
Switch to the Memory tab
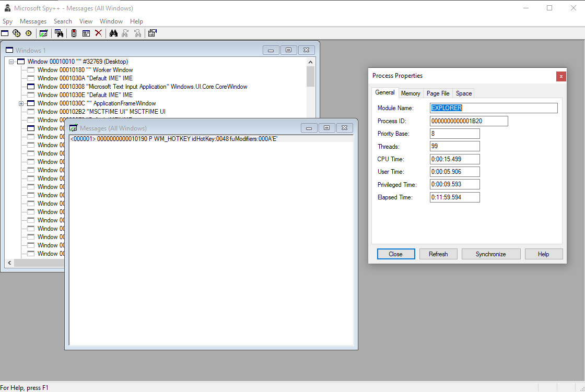411,93
